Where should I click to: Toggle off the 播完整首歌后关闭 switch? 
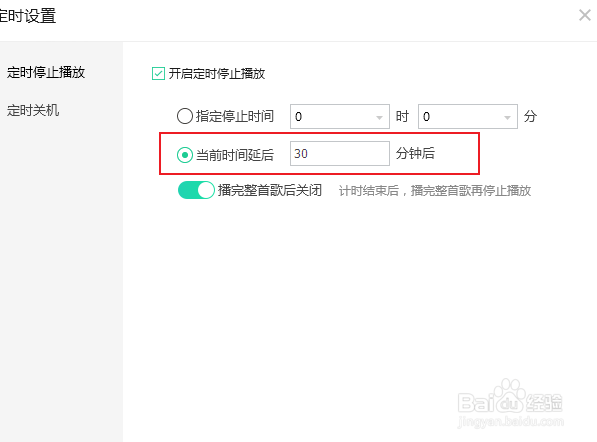click(x=196, y=190)
